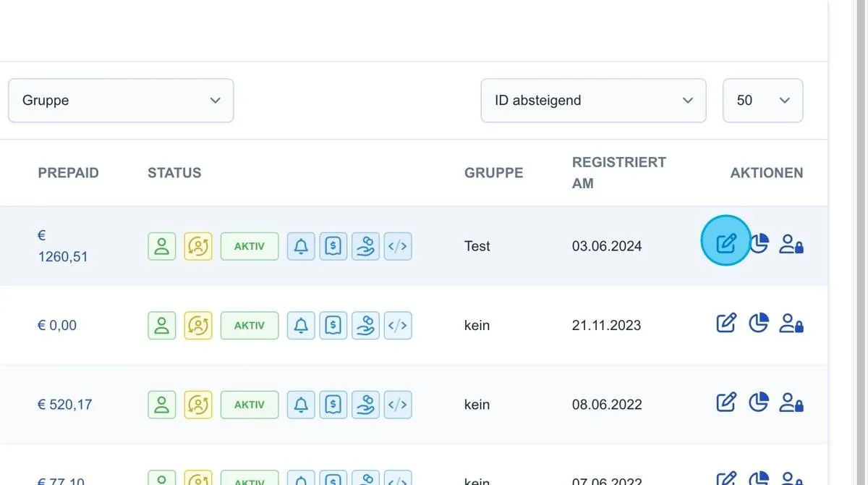Click the green user icon in the € 0,00 row
Viewport: 868px width, 485px height.
click(162, 326)
